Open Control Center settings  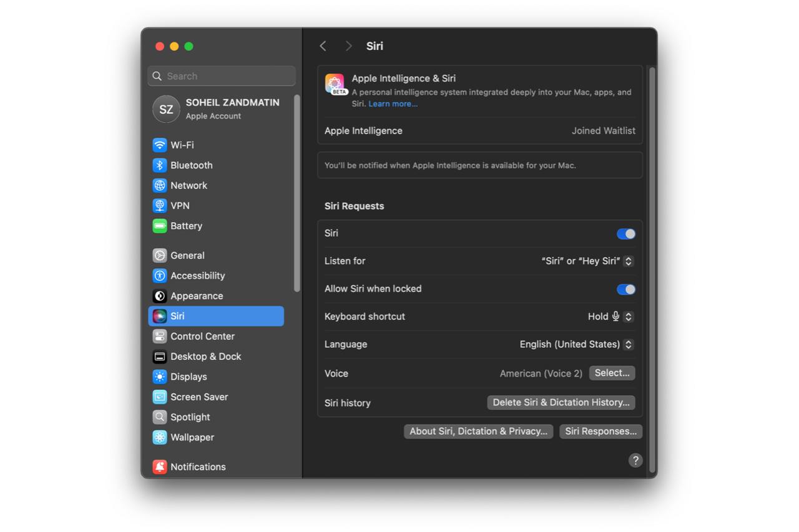click(216, 336)
